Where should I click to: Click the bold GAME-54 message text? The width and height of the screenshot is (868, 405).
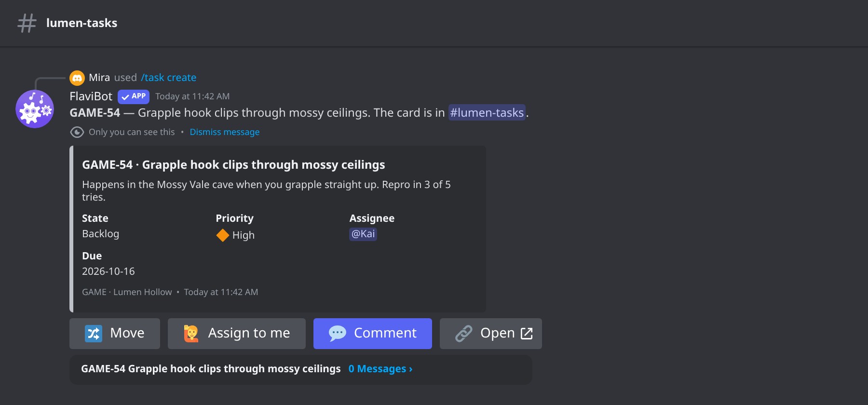pos(95,113)
